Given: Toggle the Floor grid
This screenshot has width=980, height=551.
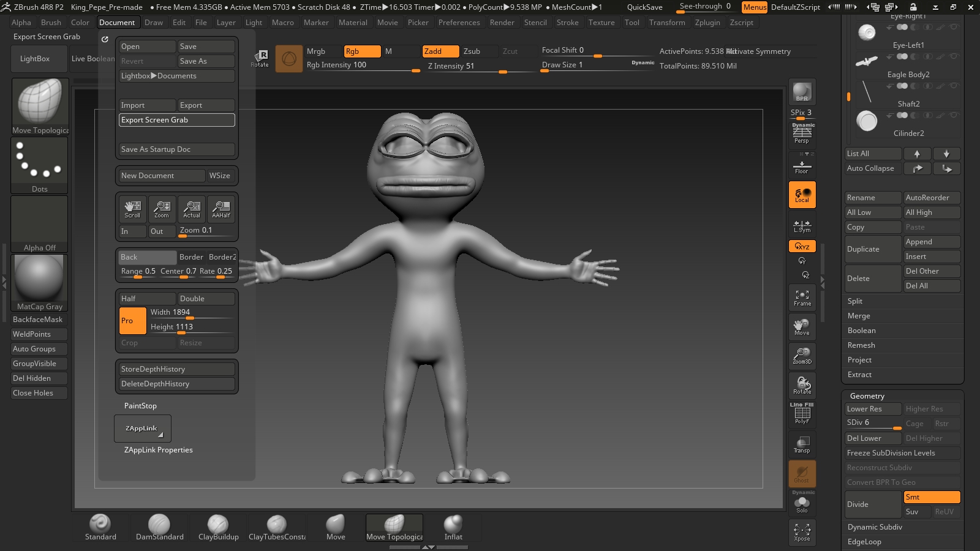Looking at the screenshot, I should coord(802,165).
